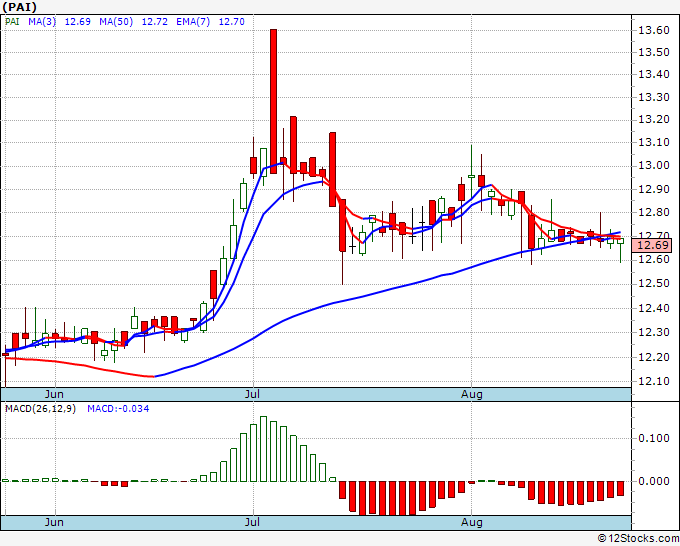Click the 0.000 MACD axis label
The image size is (680, 546).
(654, 481)
